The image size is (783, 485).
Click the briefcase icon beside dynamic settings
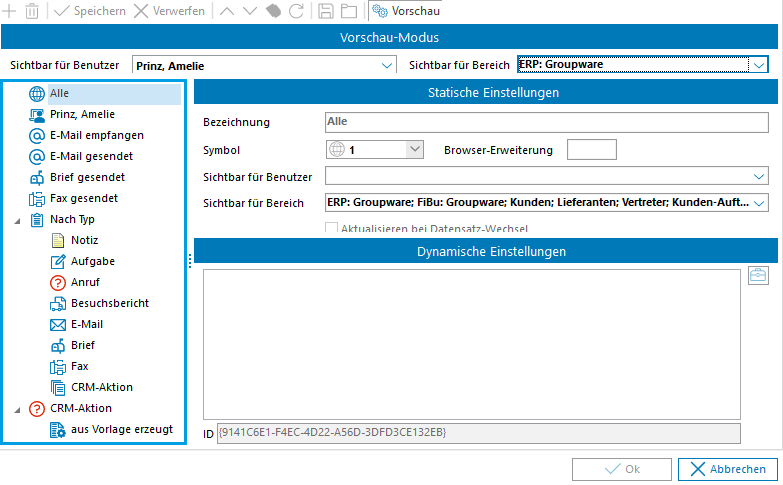[x=758, y=277]
